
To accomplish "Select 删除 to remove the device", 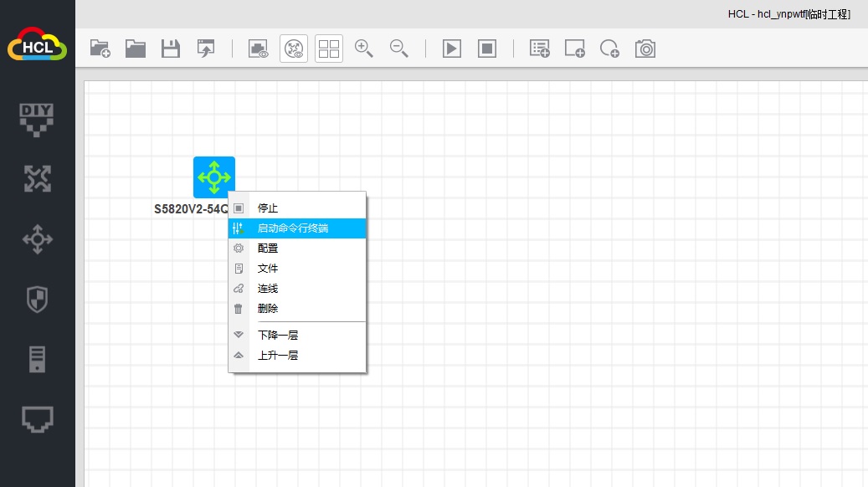I will tap(268, 309).
